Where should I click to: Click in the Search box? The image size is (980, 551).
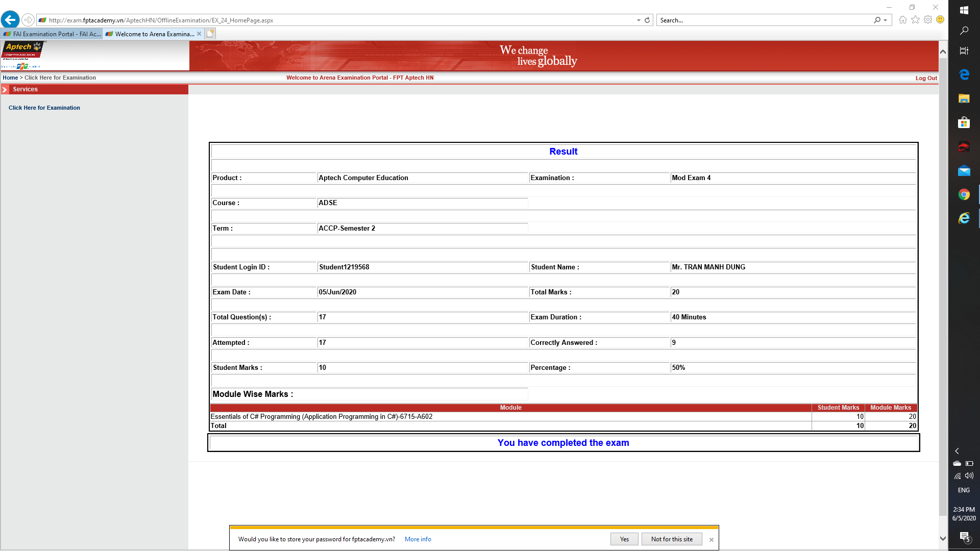pos(764,20)
